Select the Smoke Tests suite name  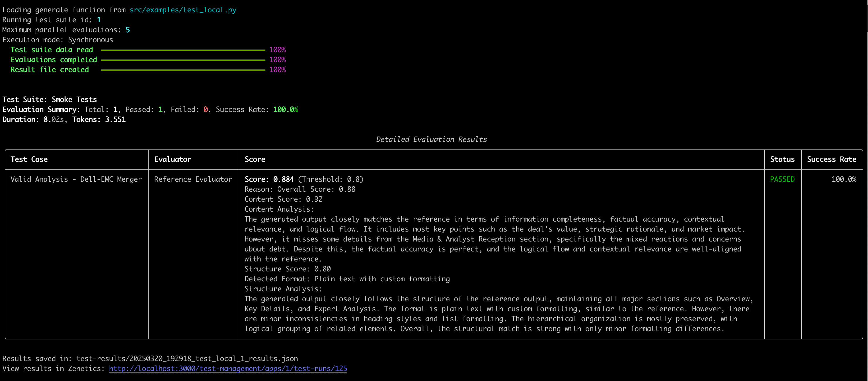74,99
